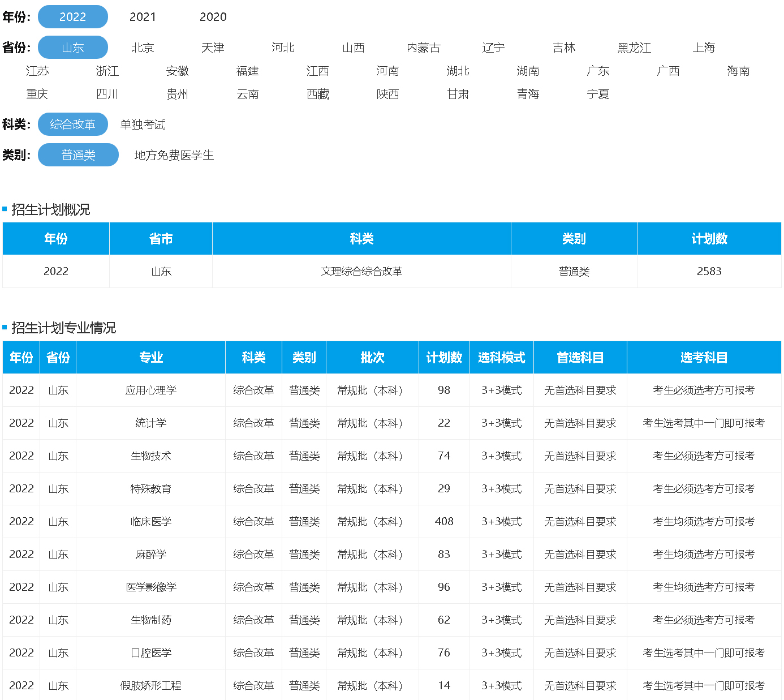Image resolution: width=784 pixels, height=700 pixels.
Task: Choose 内蒙古 province
Action: point(424,48)
